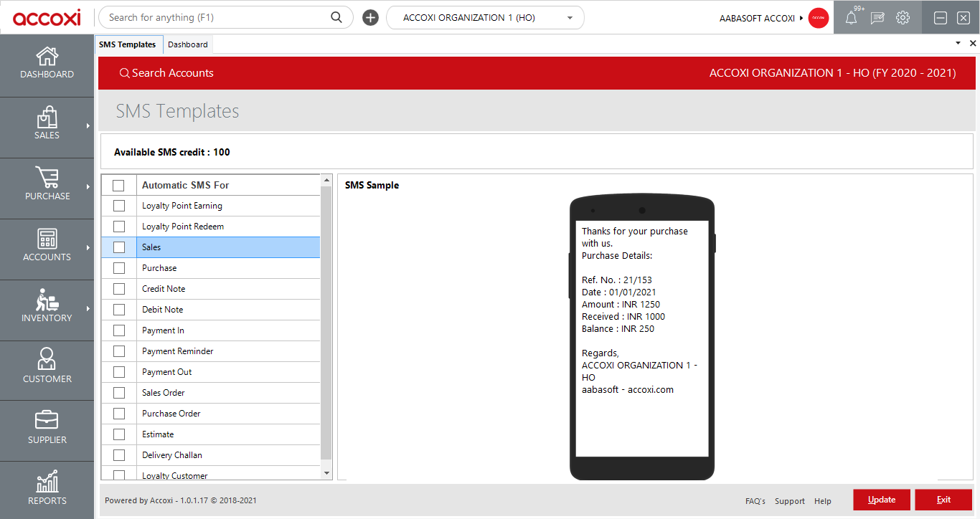Click the search magnifier icon in top bar
Screen dimensions: 980x519
click(x=336, y=17)
